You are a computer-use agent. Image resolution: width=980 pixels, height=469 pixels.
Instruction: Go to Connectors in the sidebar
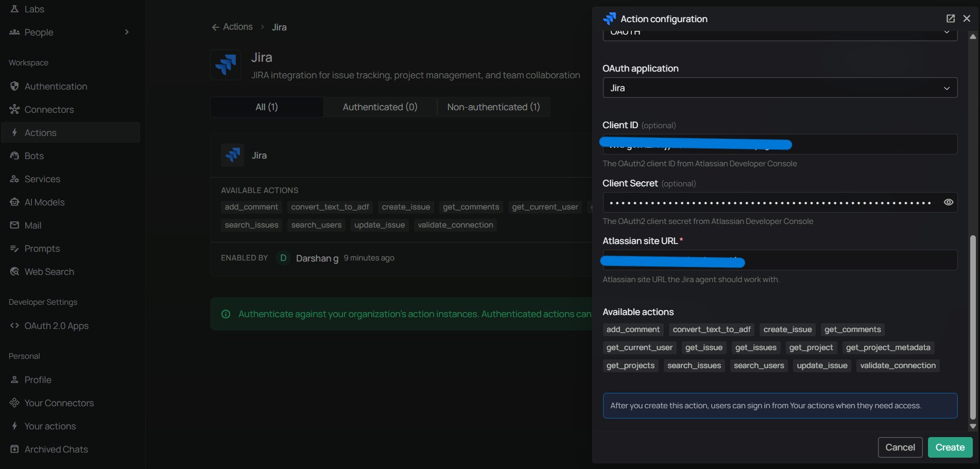tap(71, 109)
